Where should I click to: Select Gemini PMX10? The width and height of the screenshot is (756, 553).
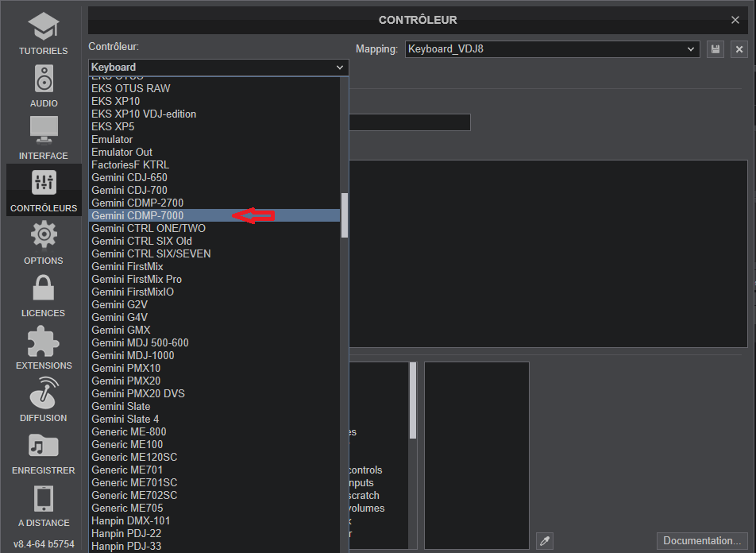214,368
